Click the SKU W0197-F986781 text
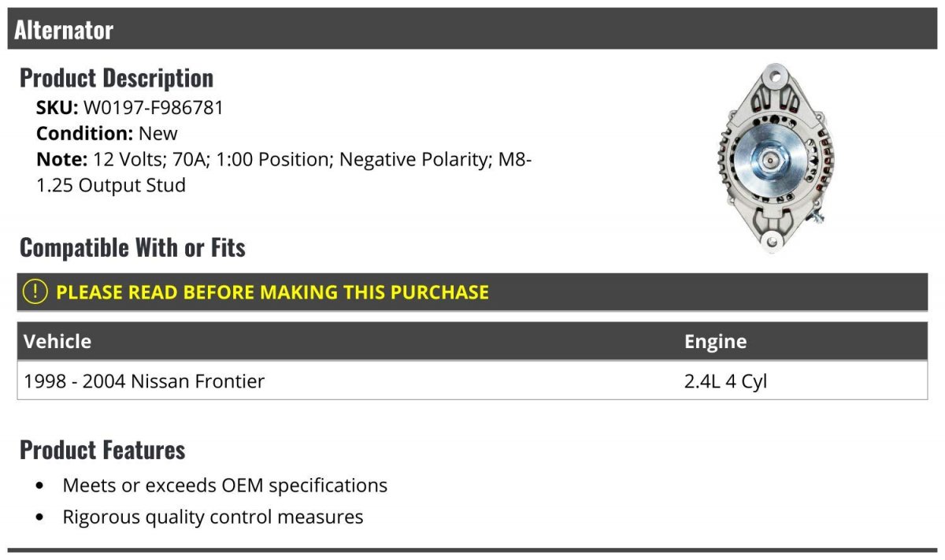 coord(130,108)
